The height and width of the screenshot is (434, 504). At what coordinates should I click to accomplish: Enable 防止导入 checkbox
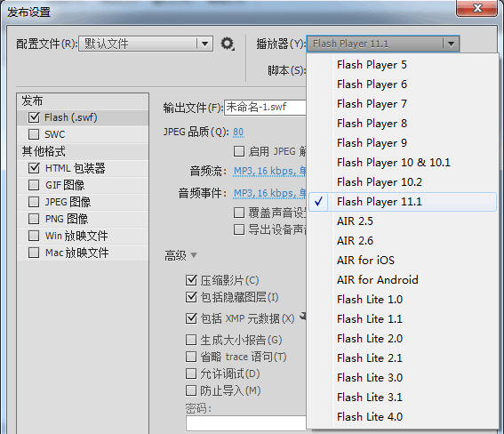191,390
